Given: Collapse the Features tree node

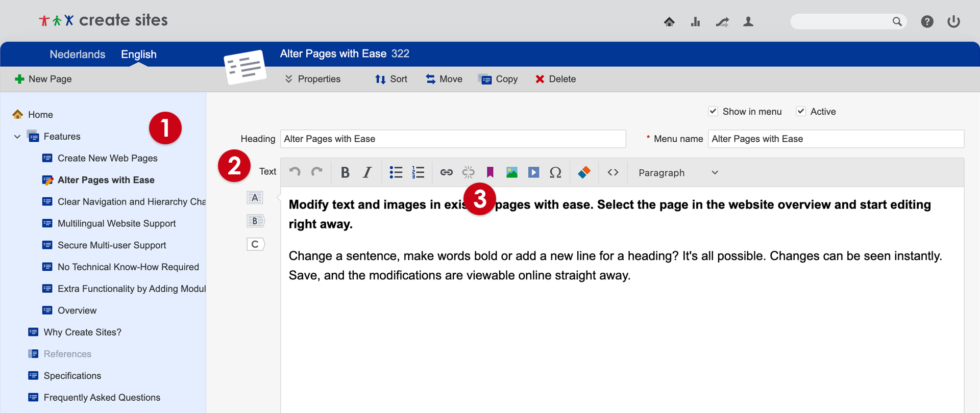Looking at the screenshot, I should click(17, 137).
